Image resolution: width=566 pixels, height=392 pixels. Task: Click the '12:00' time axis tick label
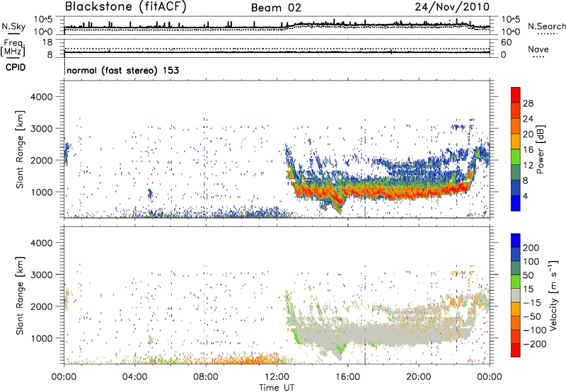(x=277, y=377)
